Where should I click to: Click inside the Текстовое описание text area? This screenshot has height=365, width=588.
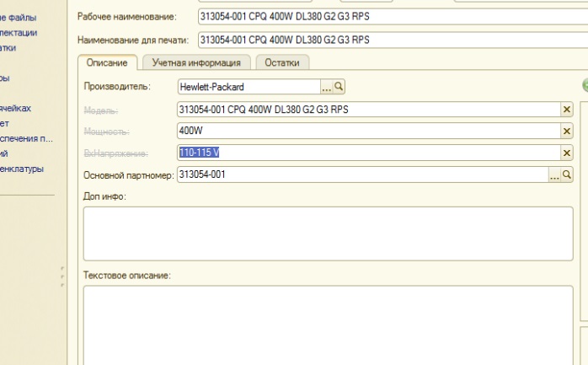[327, 325]
